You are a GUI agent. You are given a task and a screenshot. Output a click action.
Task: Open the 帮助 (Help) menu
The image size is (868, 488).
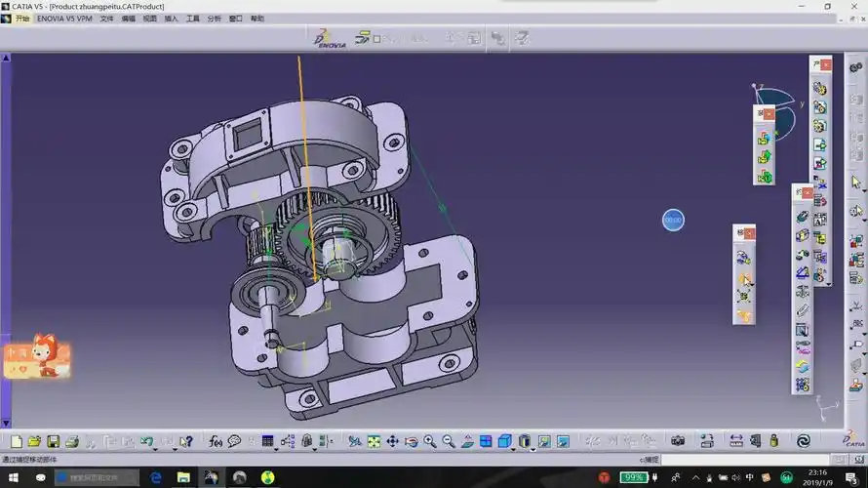[x=257, y=19]
